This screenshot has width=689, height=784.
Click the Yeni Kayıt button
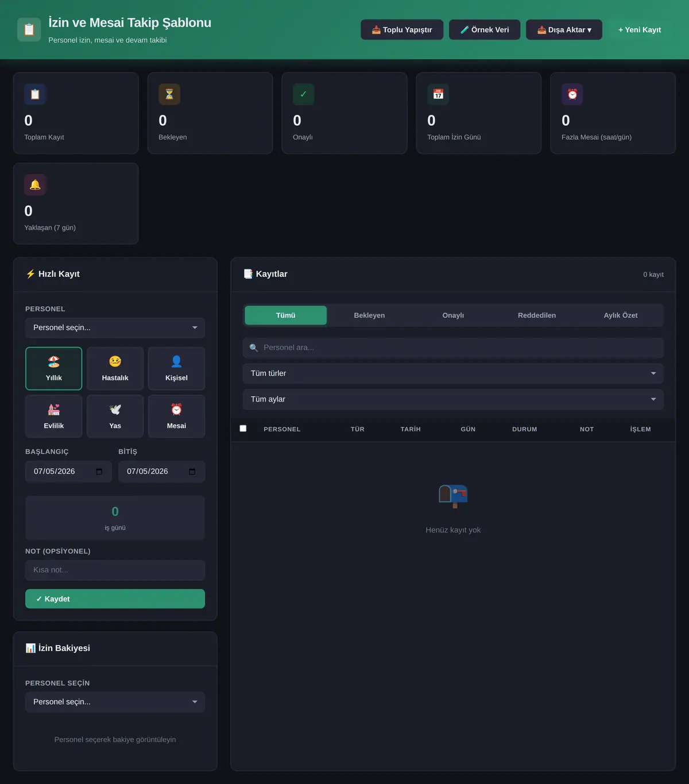click(x=640, y=30)
